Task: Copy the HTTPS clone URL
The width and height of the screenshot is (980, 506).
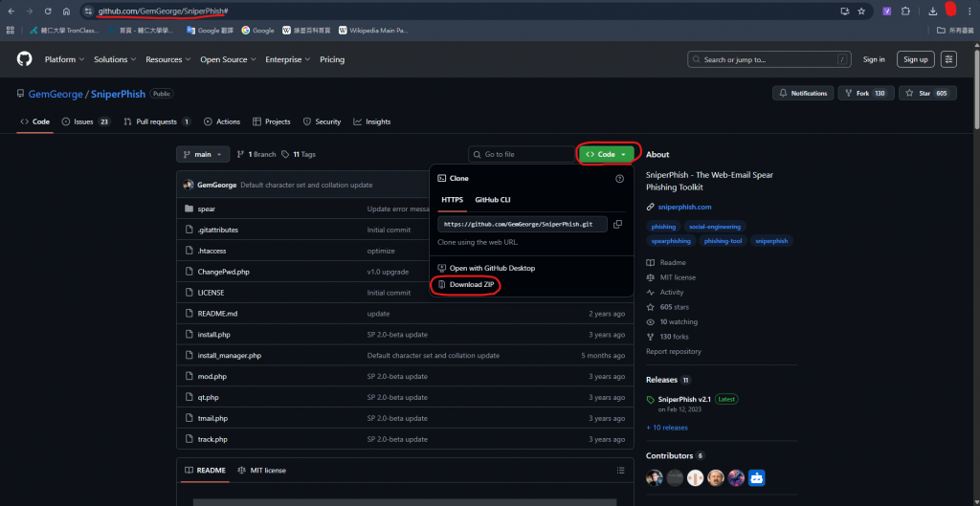Action: click(x=617, y=224)
